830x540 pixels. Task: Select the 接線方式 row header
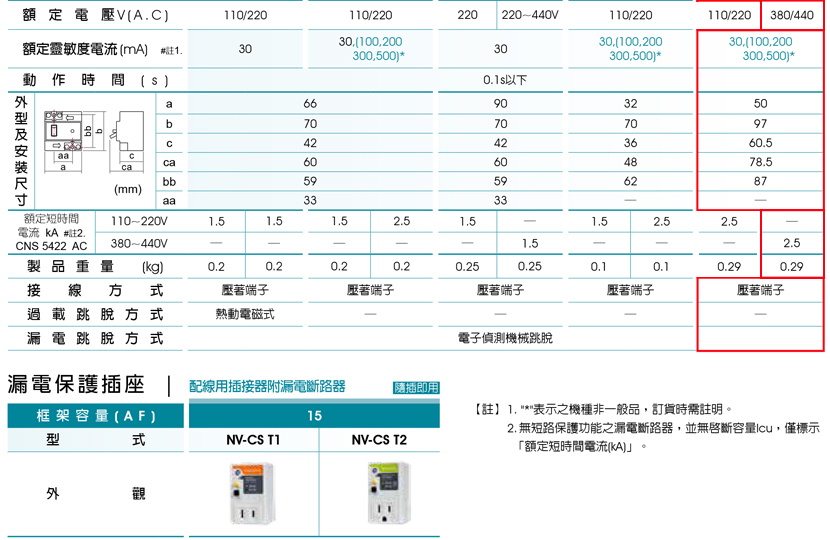[x=95, y=290]
